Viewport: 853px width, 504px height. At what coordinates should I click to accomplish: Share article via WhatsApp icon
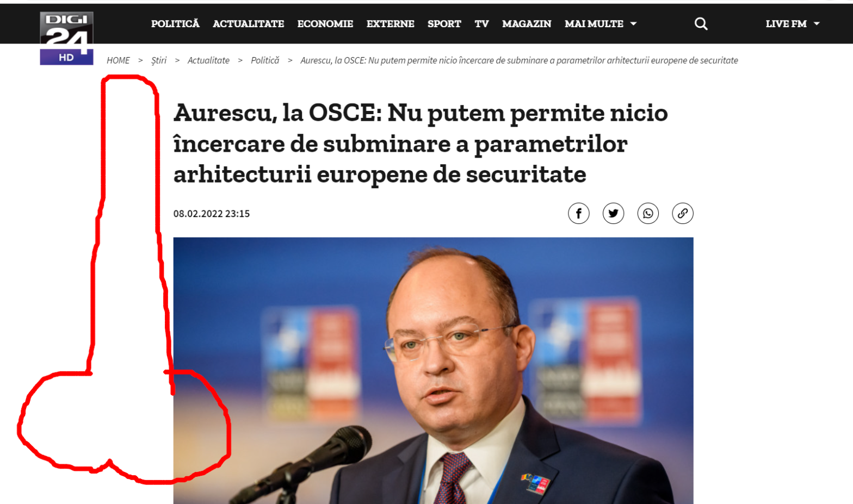click(648, 213)
